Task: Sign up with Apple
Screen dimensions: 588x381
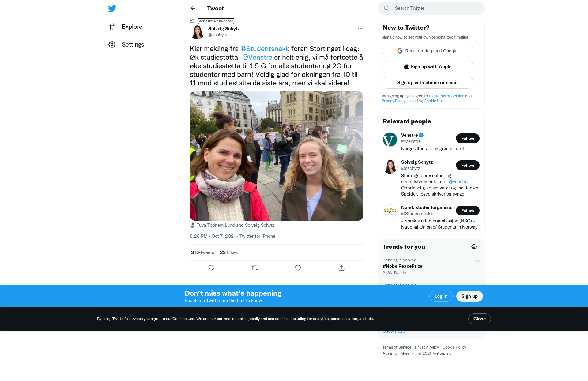Action: pyautogui.click(x=427, y=67)
